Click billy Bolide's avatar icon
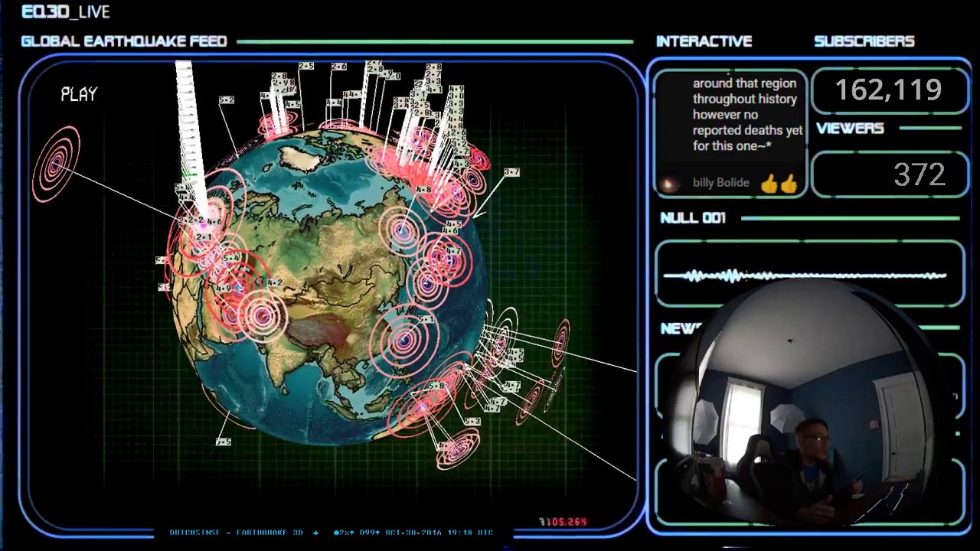Screen dimensions: 980x551 pyautogui.click(x=669, y=184)
